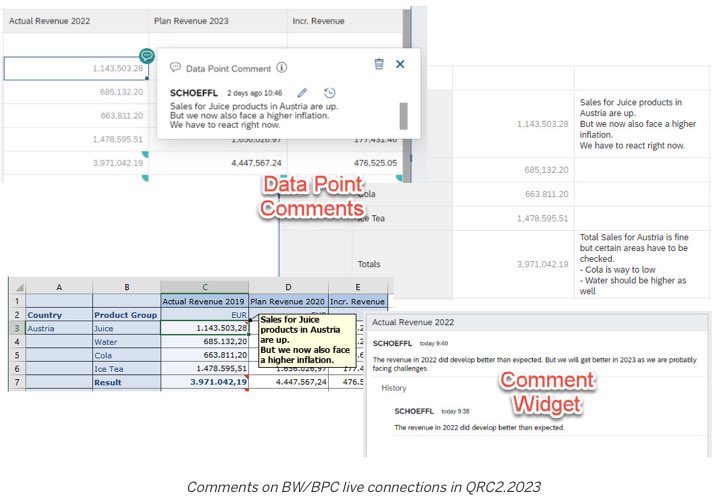Select the Juice cell in Excel
The image size is (717, 502).
pos(126,328)
